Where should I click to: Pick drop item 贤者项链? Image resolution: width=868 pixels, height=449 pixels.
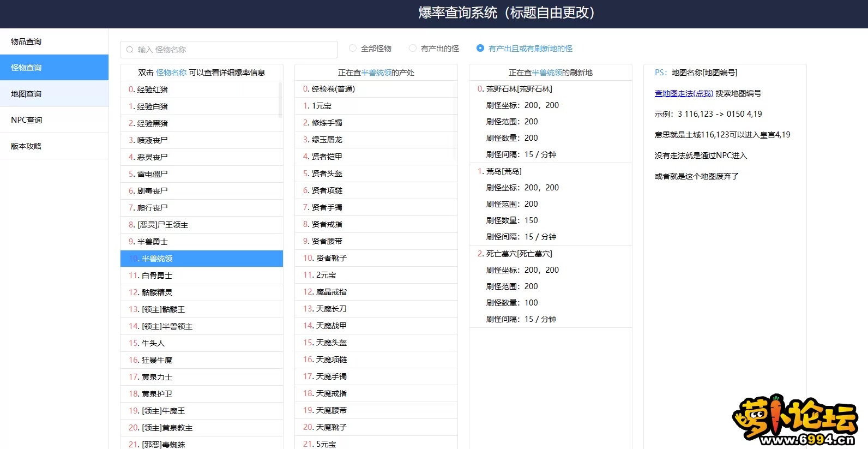[x=376, y=190]
